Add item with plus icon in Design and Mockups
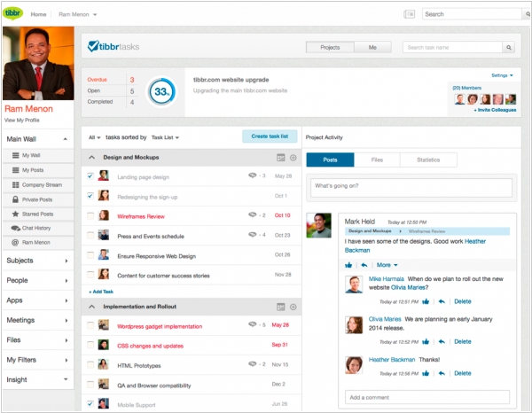This screenshot has width=532, height=413. [x=293, y=158]
